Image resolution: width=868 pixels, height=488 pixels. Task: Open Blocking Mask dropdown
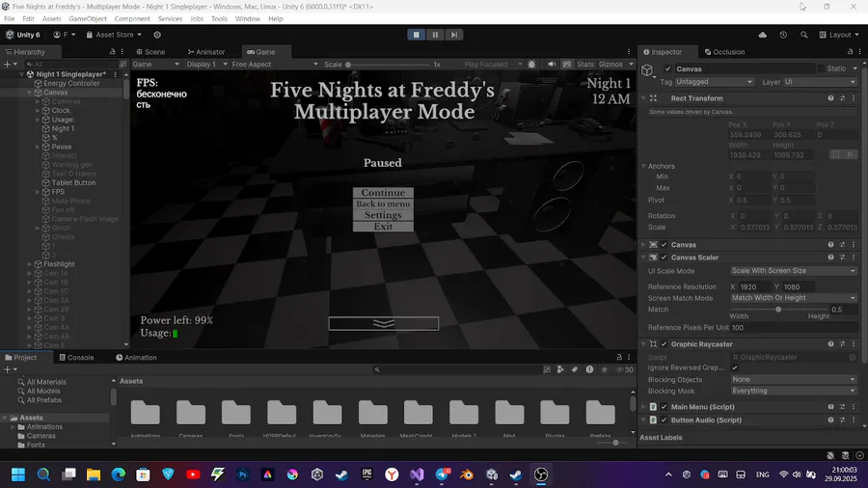tap(793, 391)
